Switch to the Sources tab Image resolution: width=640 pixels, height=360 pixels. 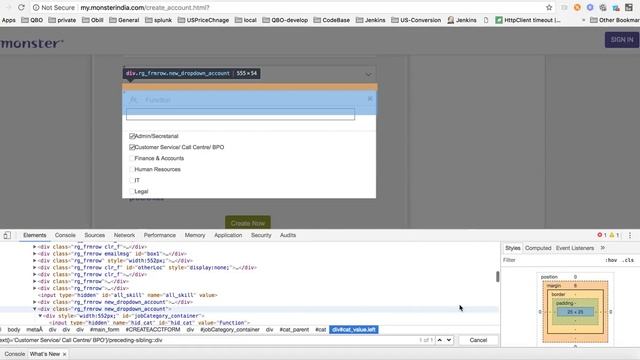coord(94,235)
